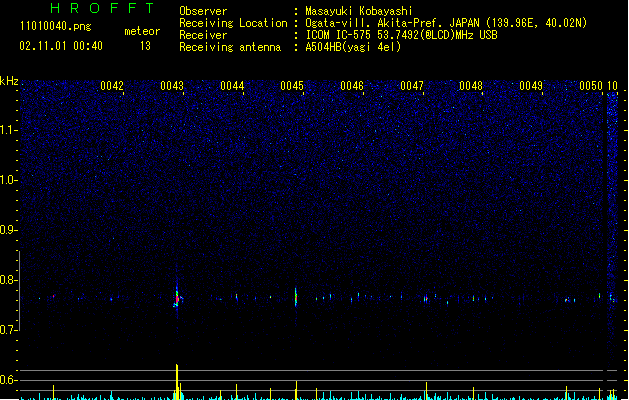The height and width of the screenshot is (400, 629).
Task: Click the meteor count value 13
Action: [145, 46]
